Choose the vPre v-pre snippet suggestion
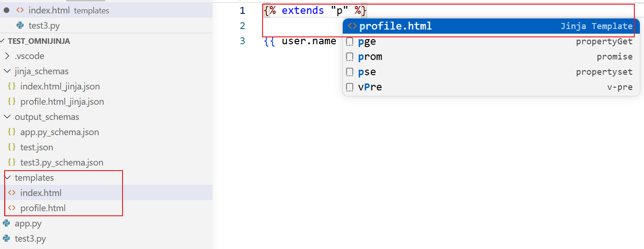This screenshot has height=249, width=644. pos(491,87)
